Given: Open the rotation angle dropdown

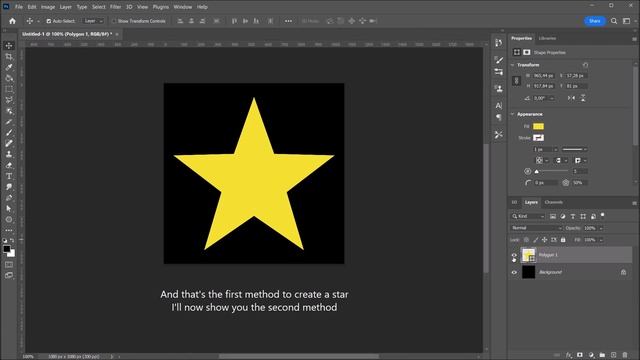Looking at the screenshot, I should tap(552, 98).
